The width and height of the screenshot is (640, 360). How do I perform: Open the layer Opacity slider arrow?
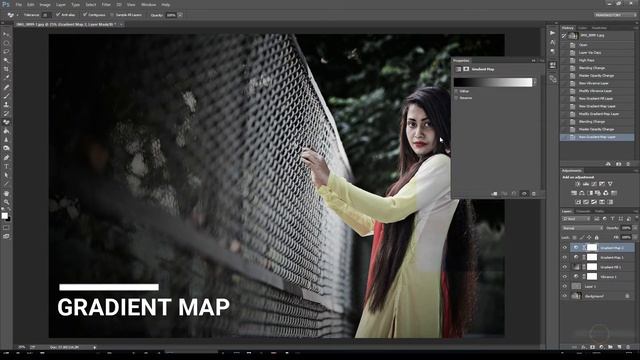(634, 228)
